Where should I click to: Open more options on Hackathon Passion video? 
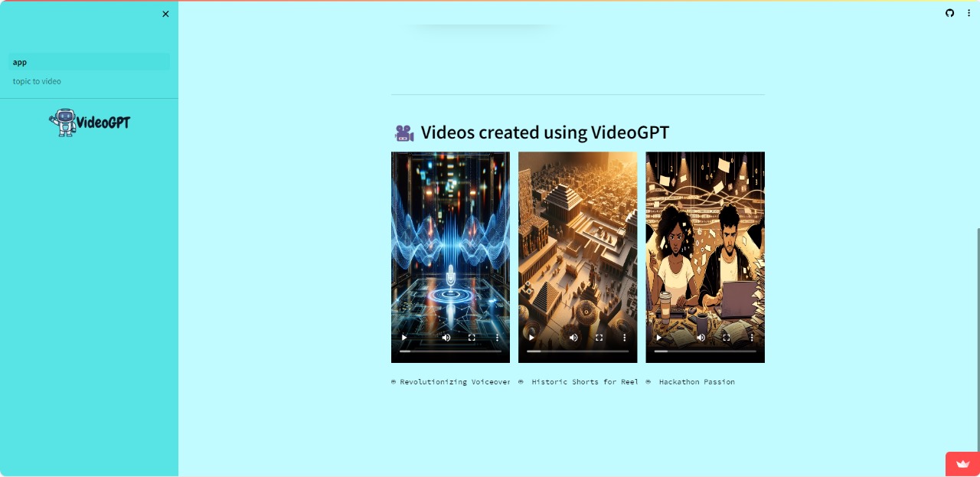click(x=751, y=337)
